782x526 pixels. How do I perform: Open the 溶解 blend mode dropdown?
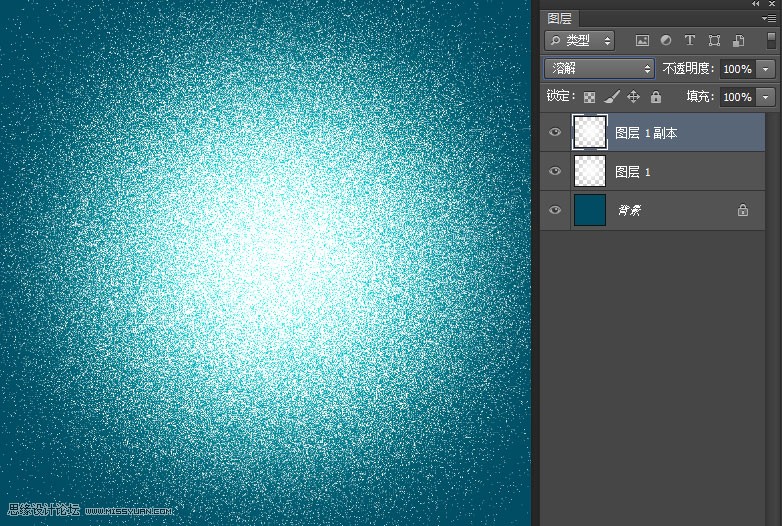(599, 68)
